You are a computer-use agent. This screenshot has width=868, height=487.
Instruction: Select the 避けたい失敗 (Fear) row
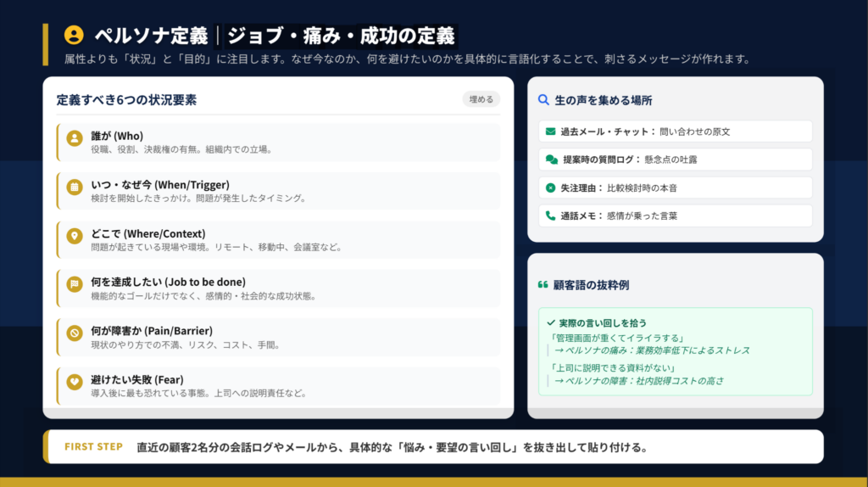(x=278, y=386)
